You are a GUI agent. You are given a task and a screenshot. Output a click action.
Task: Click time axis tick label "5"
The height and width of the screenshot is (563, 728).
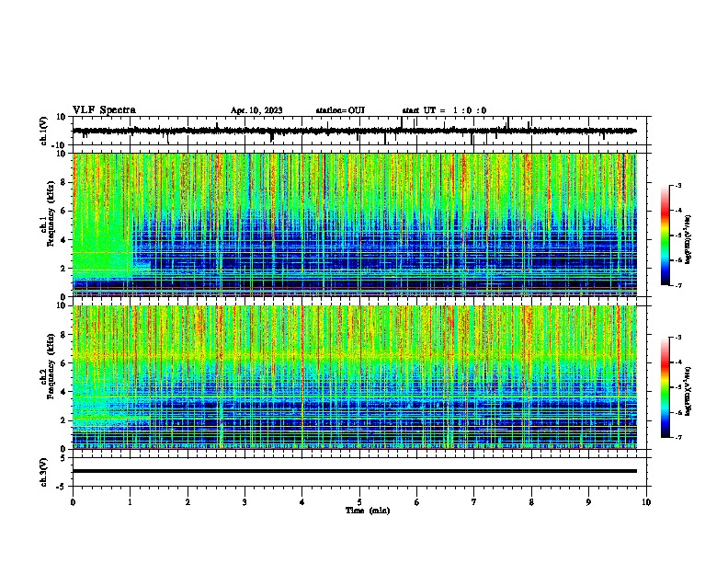click(359, 502)
